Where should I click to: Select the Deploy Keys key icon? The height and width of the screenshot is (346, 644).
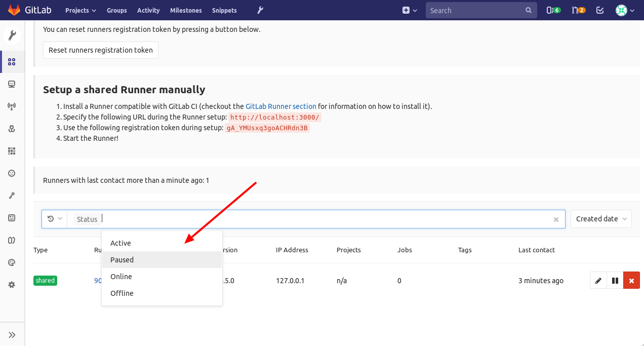[12, 195]
